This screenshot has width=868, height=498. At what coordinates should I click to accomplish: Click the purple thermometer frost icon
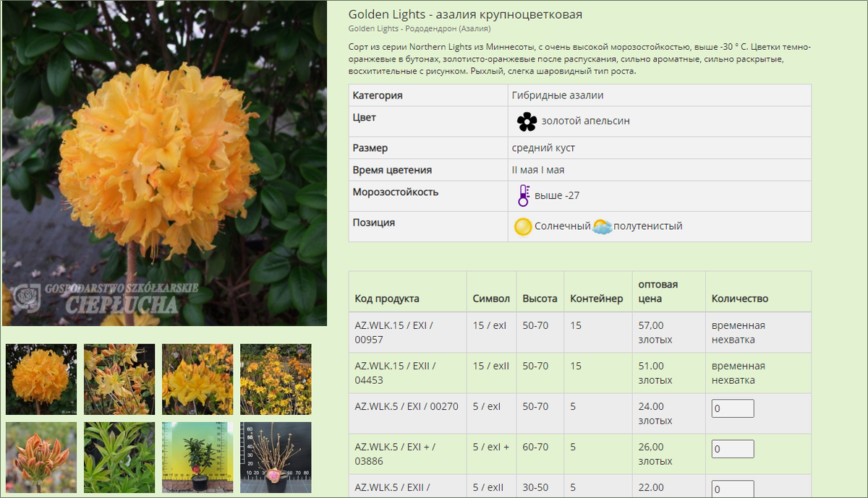(x=524, y=195)
